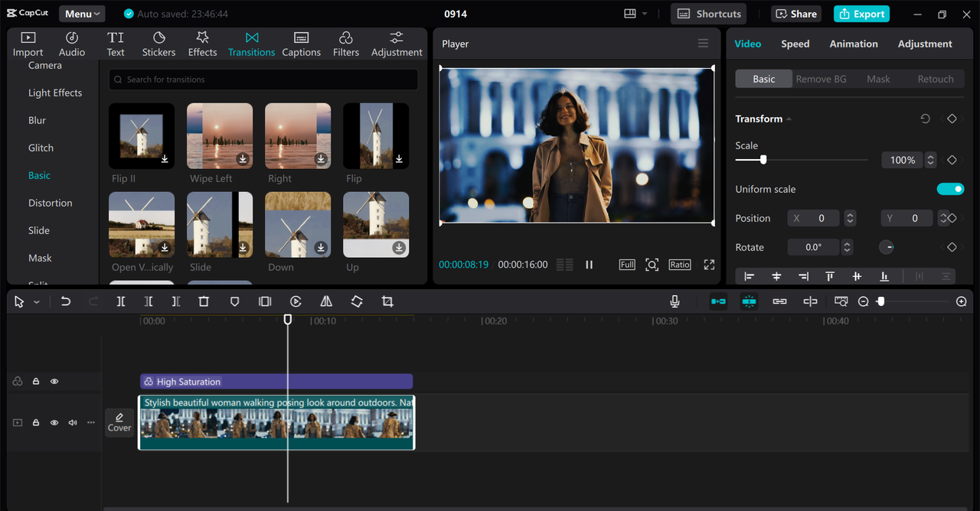The height and width of the screenshot is (511, 980).
Task: Open more options for main video track
Action: pos(91,422)
